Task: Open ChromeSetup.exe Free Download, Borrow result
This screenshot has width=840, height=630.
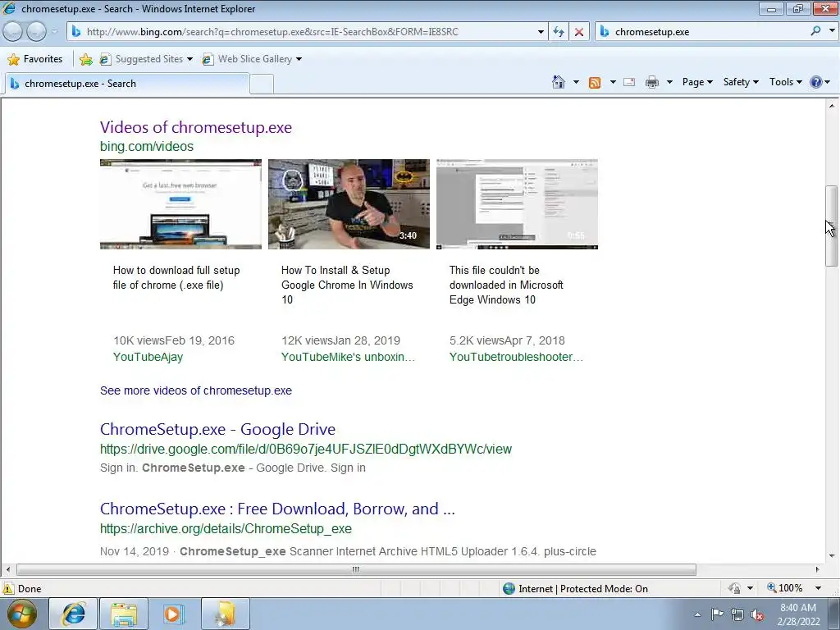Action: click(x=277, y=509)
